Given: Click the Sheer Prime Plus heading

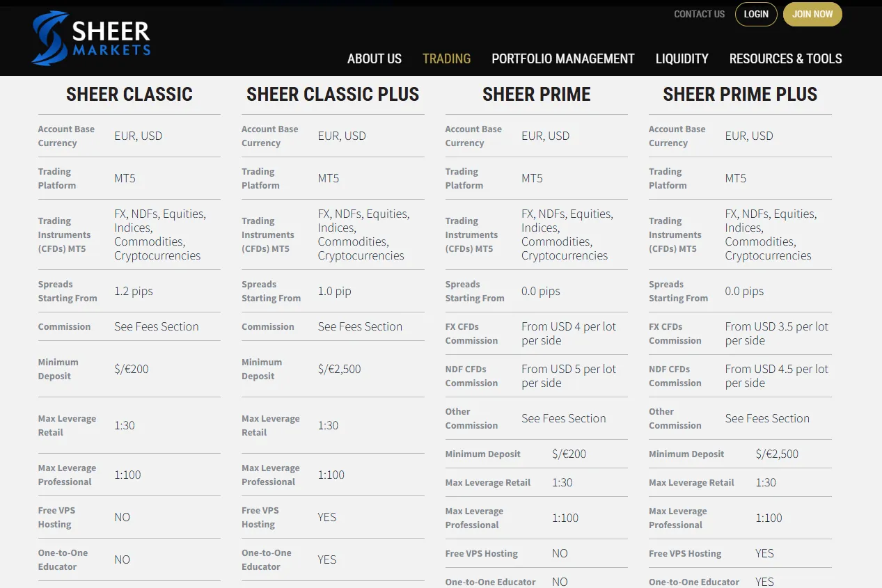Looking at the screenshot, I should pyautogui.click(x=740, y=94).
